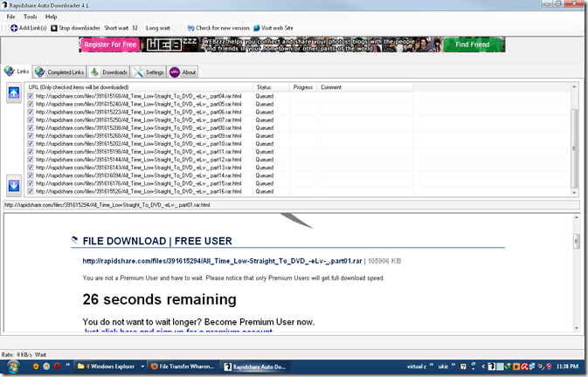
Task: Click the Visit web Site globe icon
Action: click(257, 28)
